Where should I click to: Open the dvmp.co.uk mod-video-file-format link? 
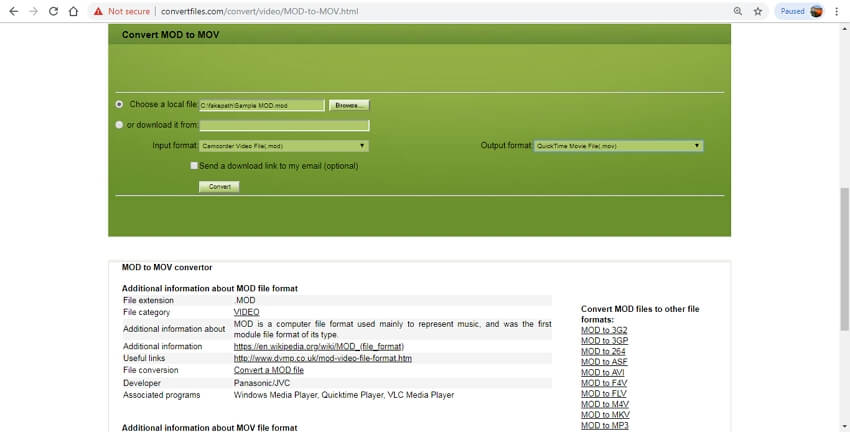click(x=323, y=358)
